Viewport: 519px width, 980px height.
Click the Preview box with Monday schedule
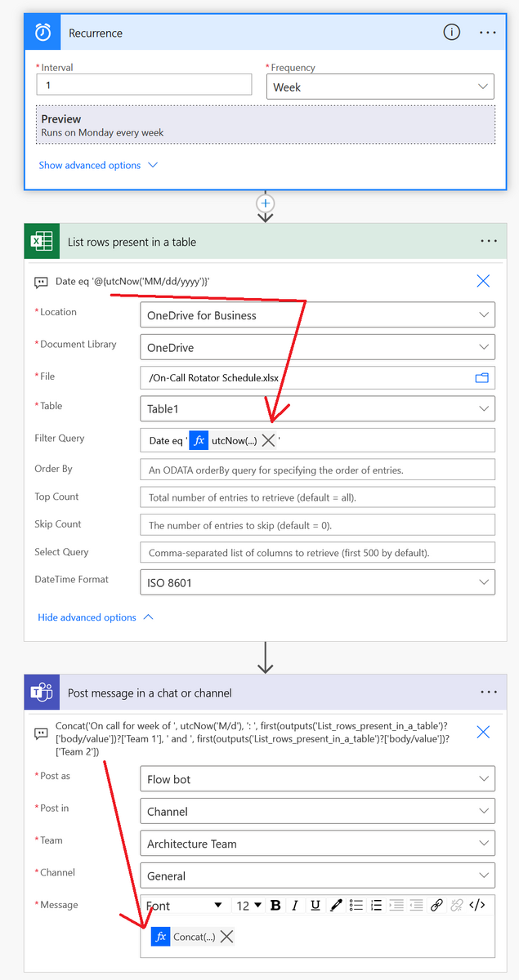coord(266,125)
